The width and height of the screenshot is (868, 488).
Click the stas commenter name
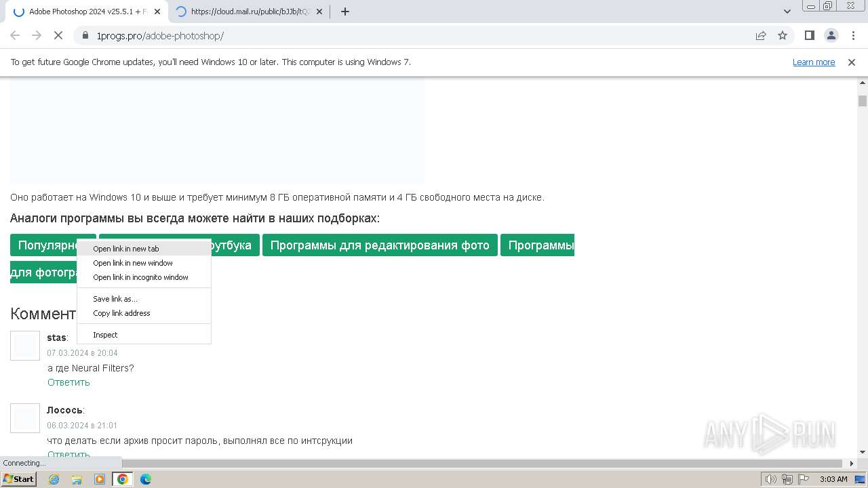tap(56, 338)
